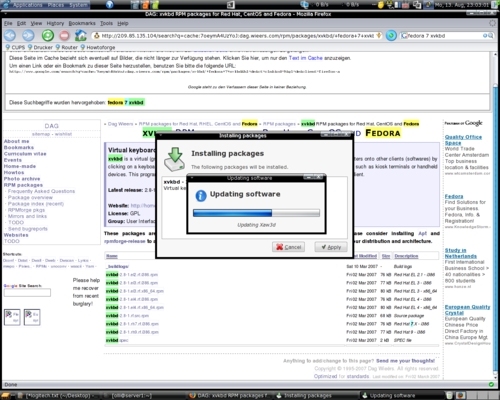Click the trash icon in bottom panel
This screenshot has height=400, width=500.
pyautogui.click(x=449, y=395)
